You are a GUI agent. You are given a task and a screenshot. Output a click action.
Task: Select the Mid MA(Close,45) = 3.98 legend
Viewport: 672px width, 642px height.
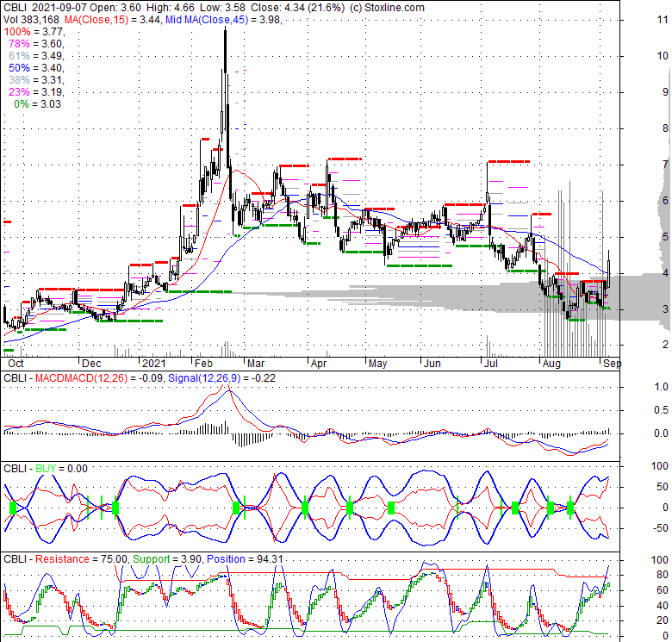pyautogui.click(x=223, y=20)
